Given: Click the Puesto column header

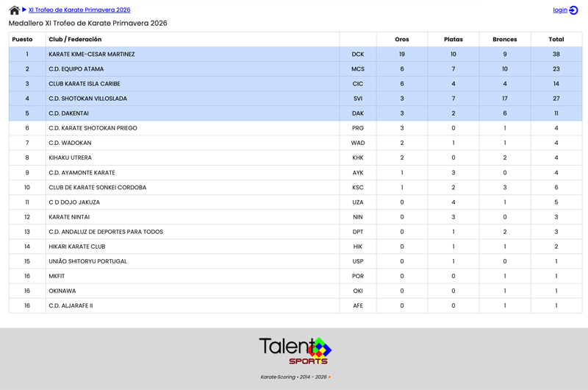Looking at the screenshot, I should click(23, 40).
